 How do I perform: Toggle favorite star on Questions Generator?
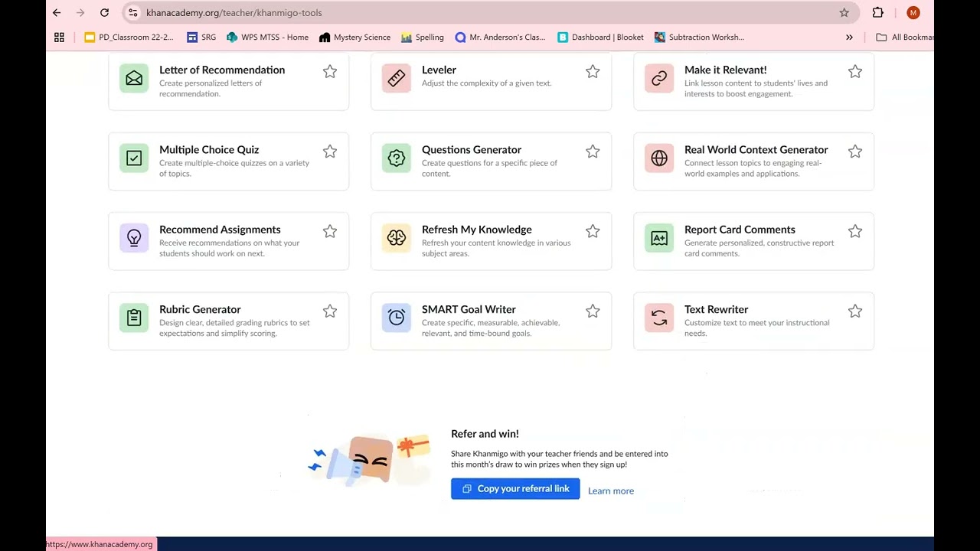[x=593, y=152]
